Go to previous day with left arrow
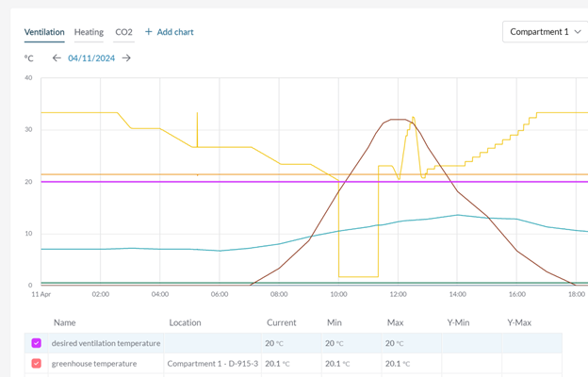The image size is (588, 377). tap(57, 58)
